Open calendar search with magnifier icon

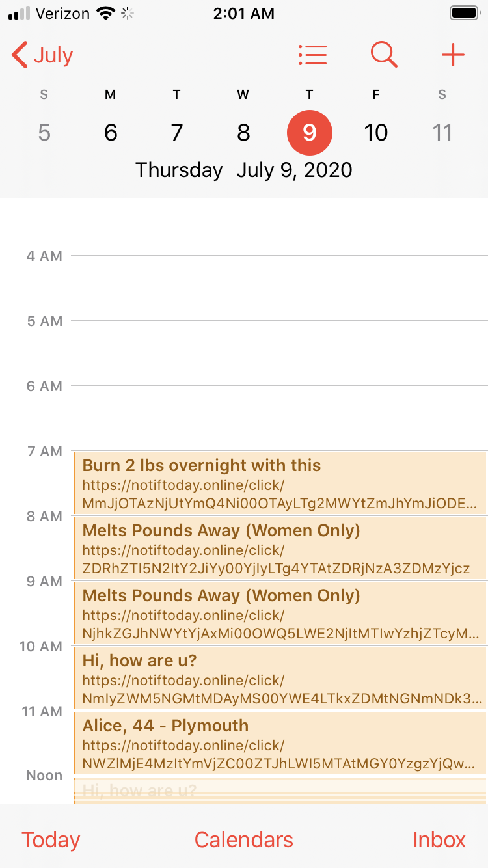click(x=384, y=55)
